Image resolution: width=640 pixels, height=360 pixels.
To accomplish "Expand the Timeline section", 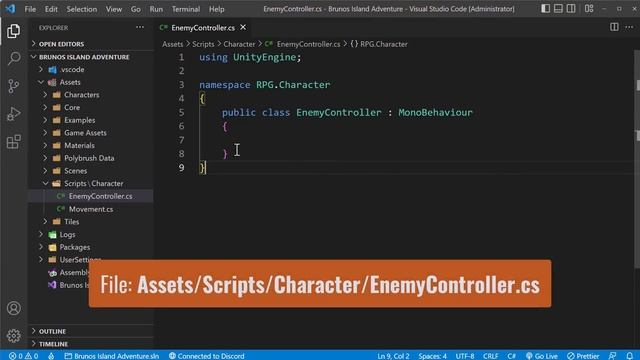I will [91, 344].
